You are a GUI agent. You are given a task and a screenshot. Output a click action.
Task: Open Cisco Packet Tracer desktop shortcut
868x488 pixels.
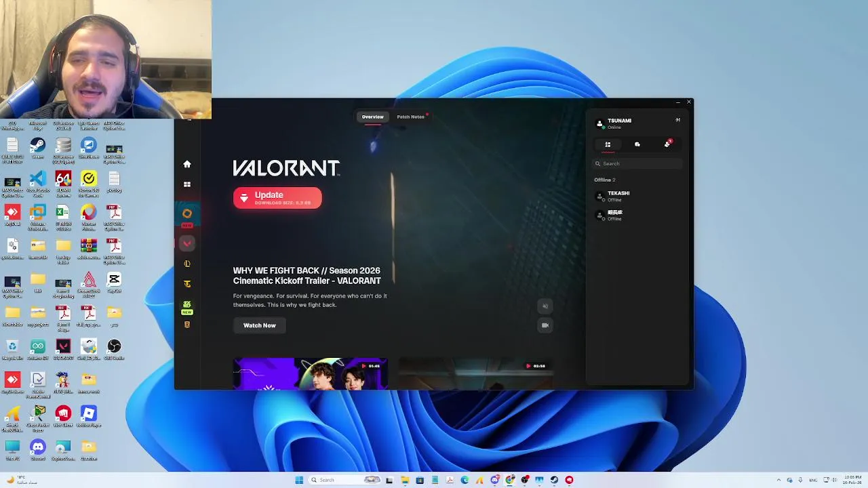click(x=38, y=418)
